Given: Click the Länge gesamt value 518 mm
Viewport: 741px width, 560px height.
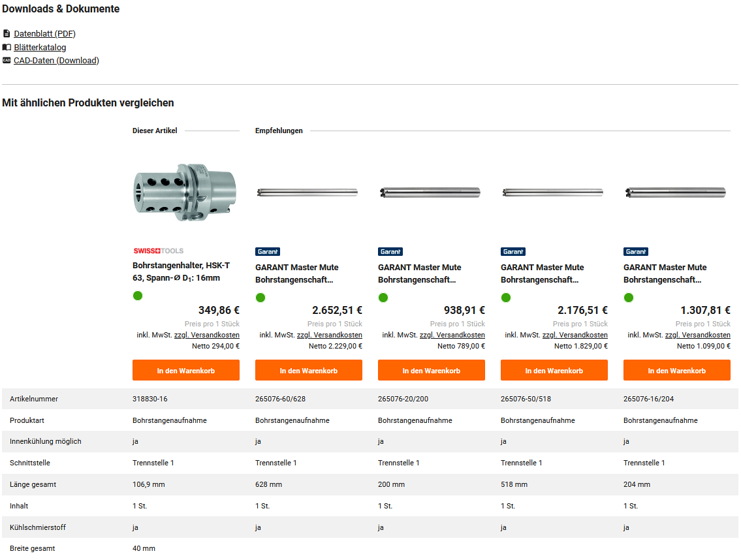Looking at the screenshot, I should (x=514, y=484).
